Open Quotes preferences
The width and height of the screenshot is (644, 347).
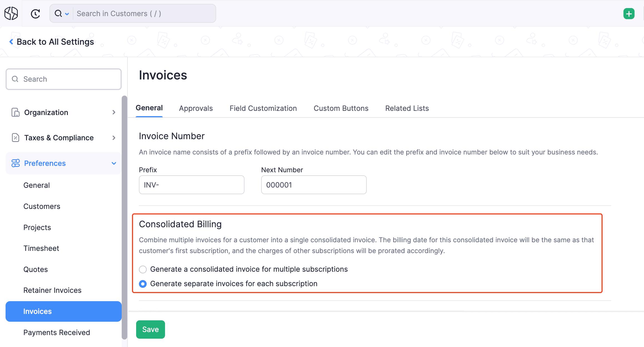click(x=36, y=269)
